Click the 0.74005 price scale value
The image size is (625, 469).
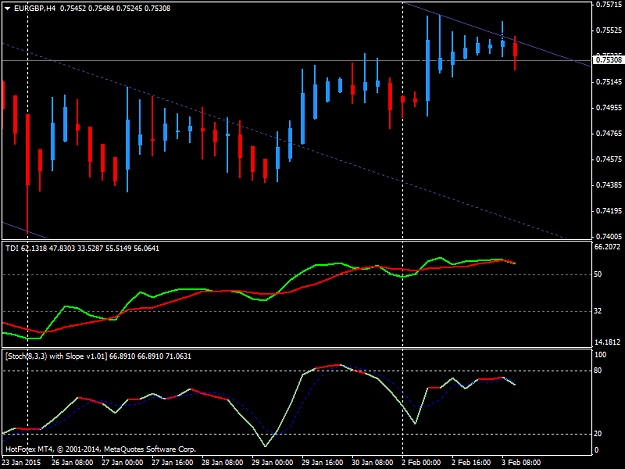click(609, 237)
